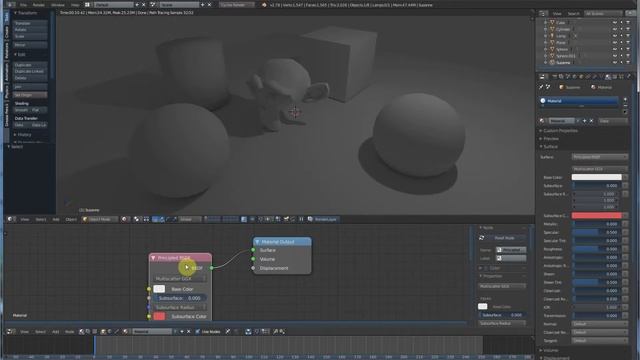Open the outliner editor type icon

pyautogui.click(x=542, y=13)
